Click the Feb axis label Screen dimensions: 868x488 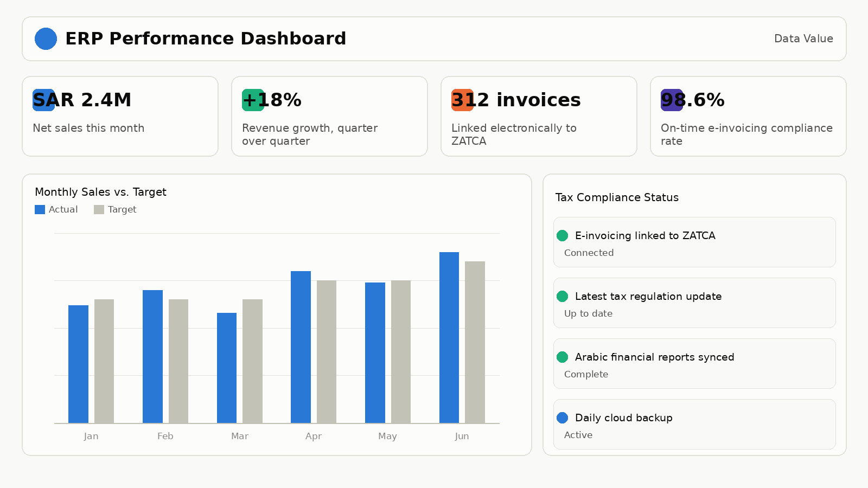165,436
